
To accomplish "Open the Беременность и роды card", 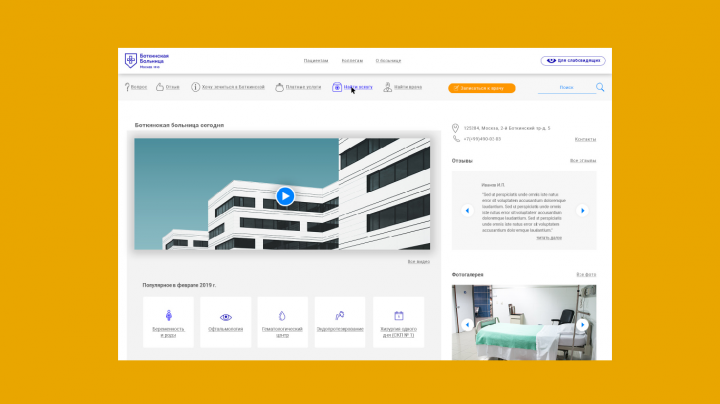I will 169,322.
